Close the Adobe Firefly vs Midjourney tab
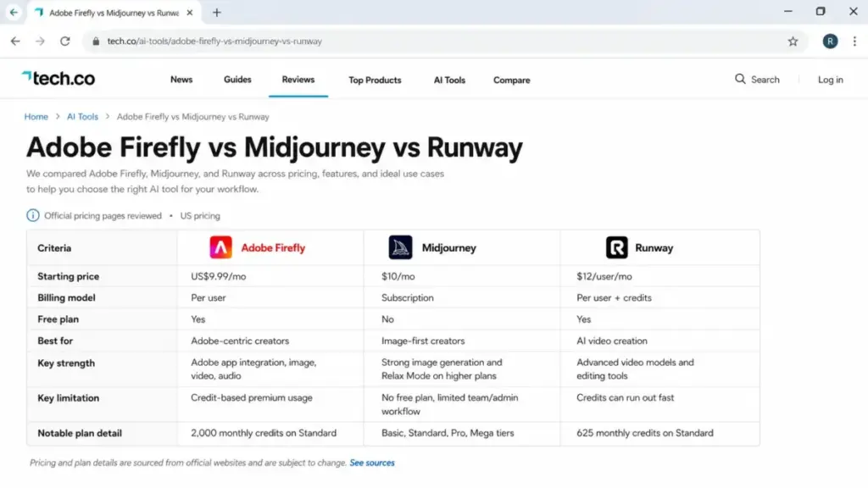 [x=189, y=12]
